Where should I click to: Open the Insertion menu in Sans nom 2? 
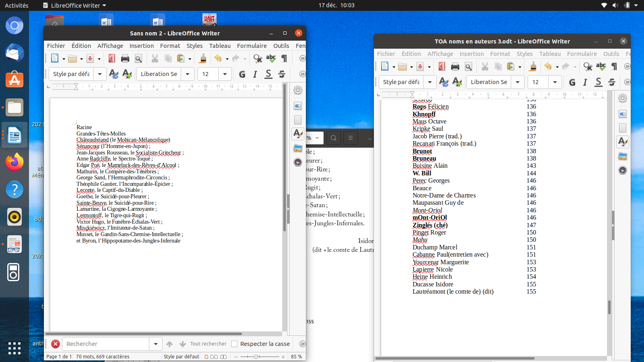(x=141, y=46)
